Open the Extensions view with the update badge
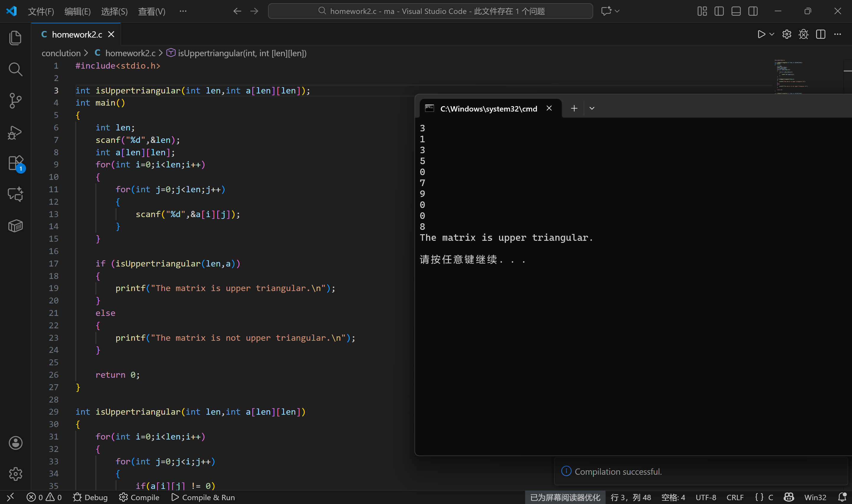The image size is (852, 504). coord(15,163)
